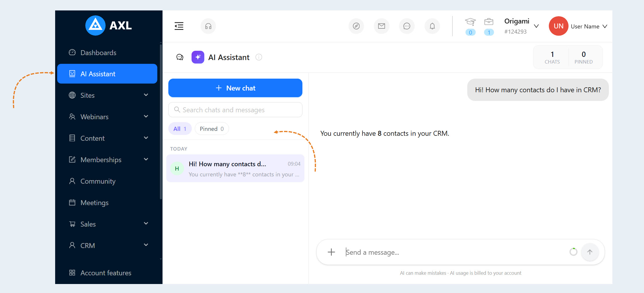Open Account features in the sidebar
This screenshot has width=644, height=293.
(107, 273)
